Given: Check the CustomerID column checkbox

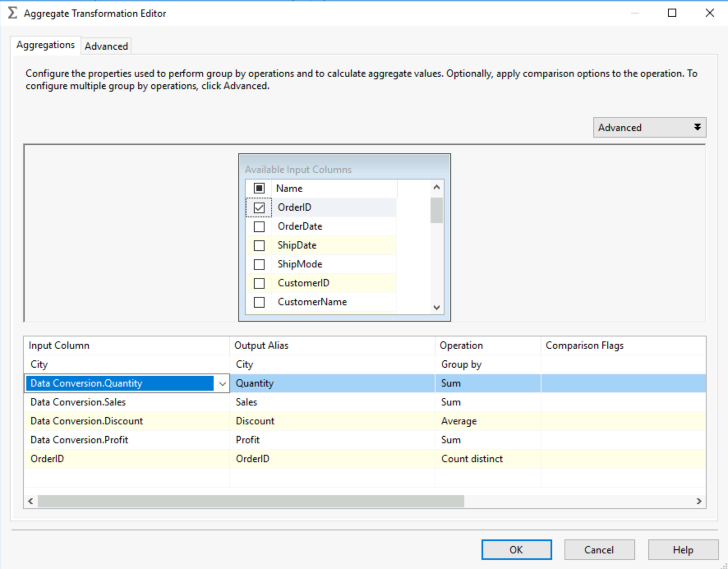Looking at the screenshot, I should (x=259, y=283).
